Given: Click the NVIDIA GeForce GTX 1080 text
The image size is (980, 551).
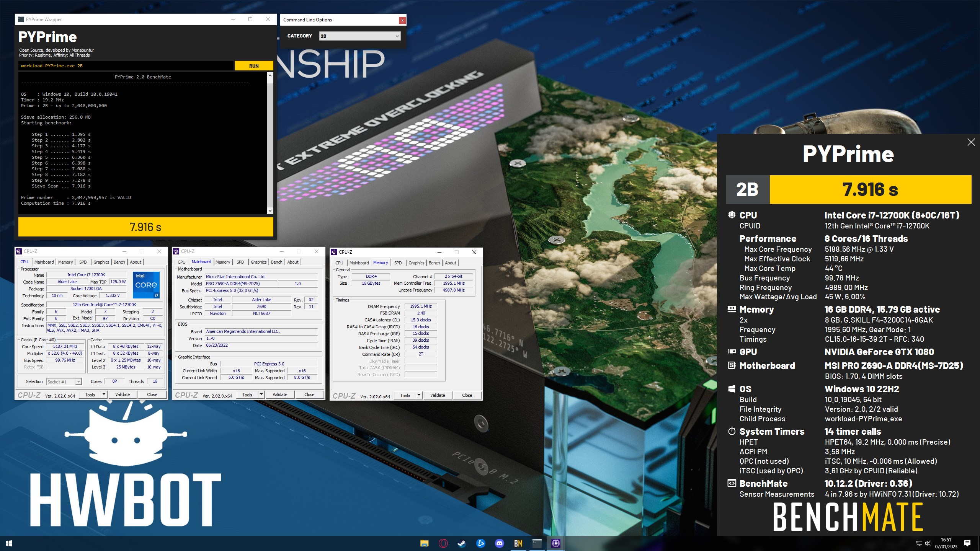Looking at the screenshot, I should point(879,352).
